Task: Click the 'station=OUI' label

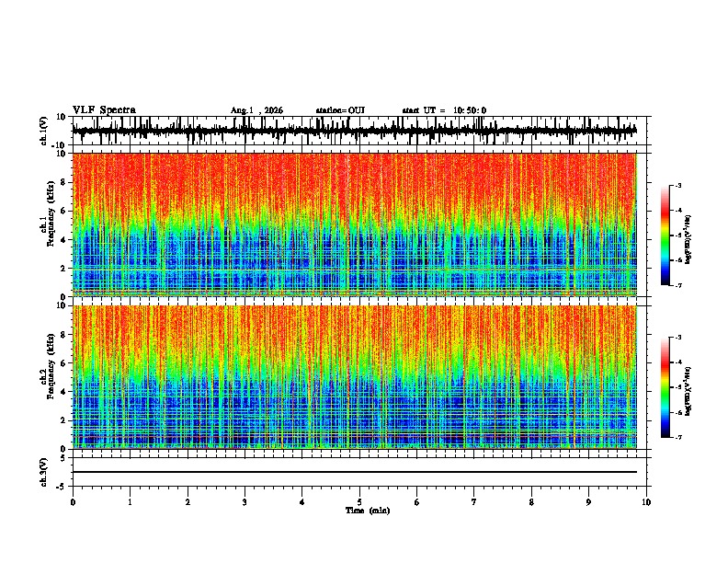Action: click(x=340, y=110)
